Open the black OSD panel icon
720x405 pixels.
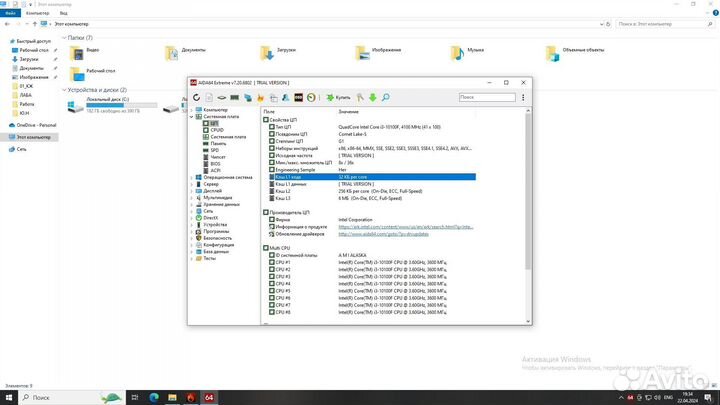[x=298, y=97]
